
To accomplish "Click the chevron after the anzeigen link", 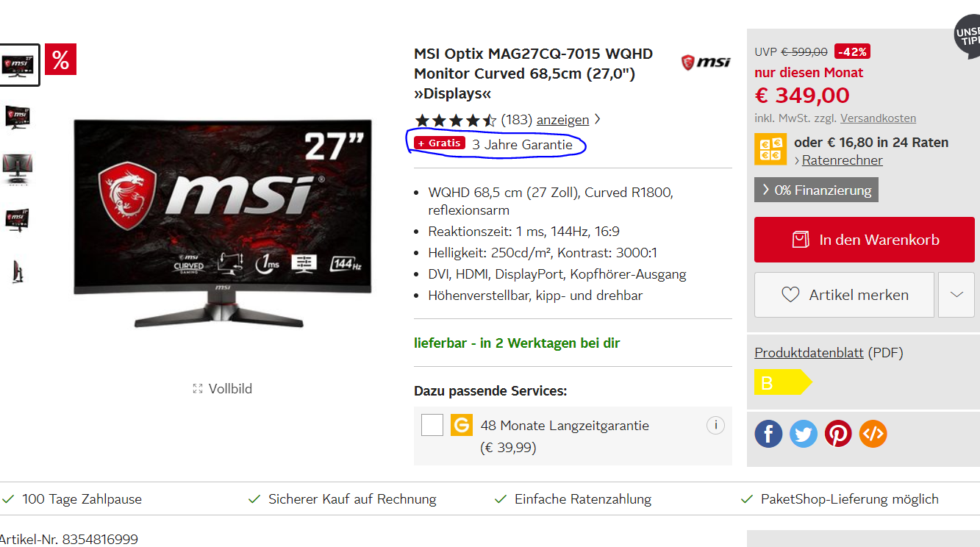I will 597,119.
